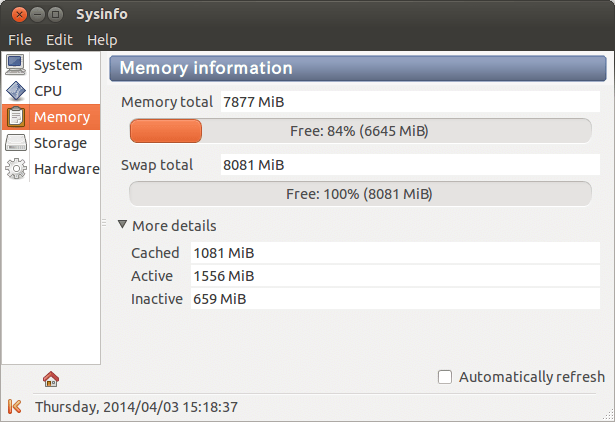This screenshot has width=615, height=422.
Task: Open Storage via its drive icon
Action: pos(16,143)
